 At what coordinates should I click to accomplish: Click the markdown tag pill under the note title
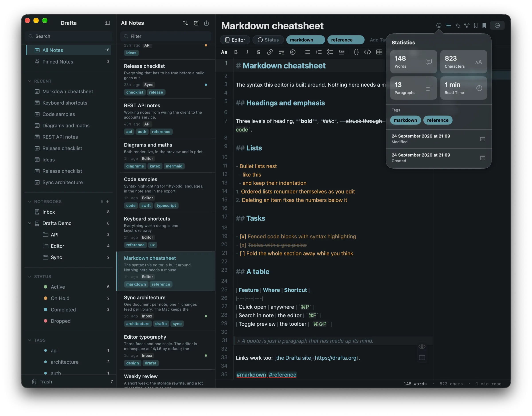coord(305,40)
